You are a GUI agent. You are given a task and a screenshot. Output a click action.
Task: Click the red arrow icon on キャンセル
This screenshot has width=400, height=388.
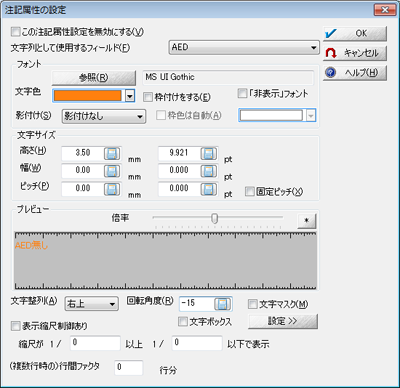point(331,53)
